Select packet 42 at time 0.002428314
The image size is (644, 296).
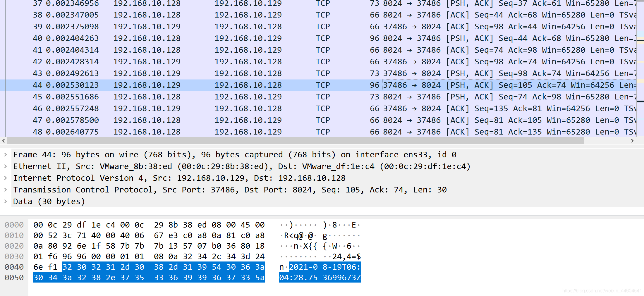click(x=318, y=62)
